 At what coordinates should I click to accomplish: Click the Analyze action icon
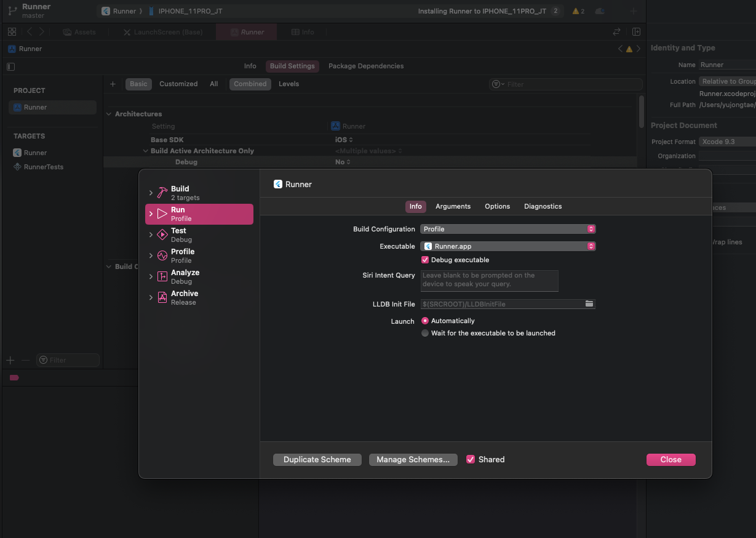tap(162, 276)
